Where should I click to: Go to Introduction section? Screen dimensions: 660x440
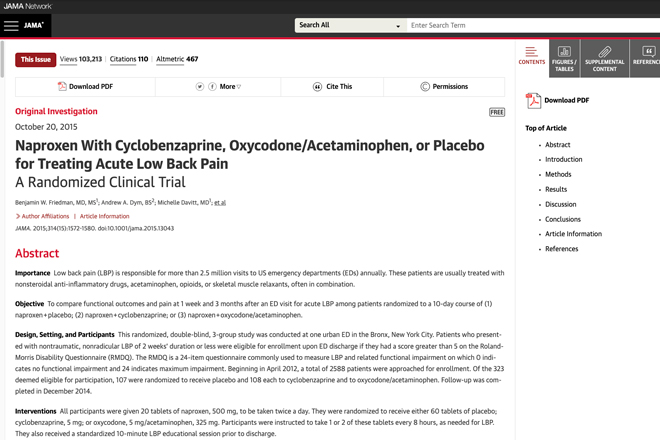pos(564,160)
